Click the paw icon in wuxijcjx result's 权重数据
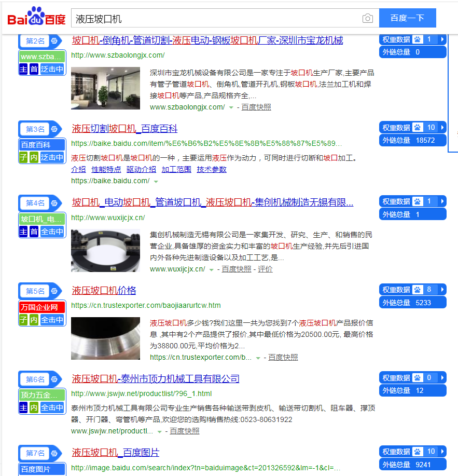458x476 pixels. point(418,201)
